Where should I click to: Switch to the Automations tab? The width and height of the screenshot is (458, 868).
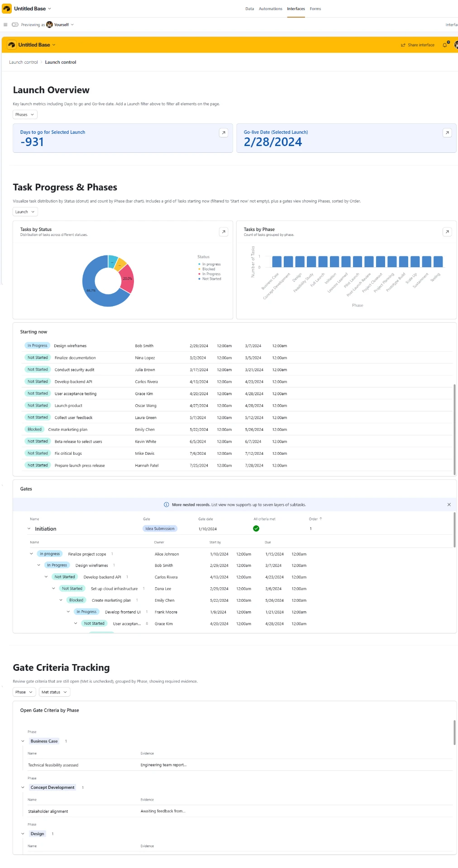pyautogui.click(x=271, y=9)
